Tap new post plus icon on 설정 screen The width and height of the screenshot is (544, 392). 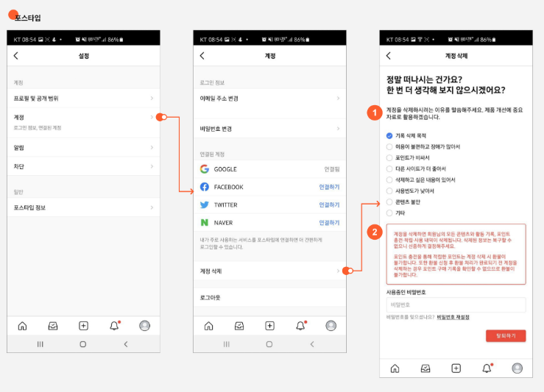(84, 326)
